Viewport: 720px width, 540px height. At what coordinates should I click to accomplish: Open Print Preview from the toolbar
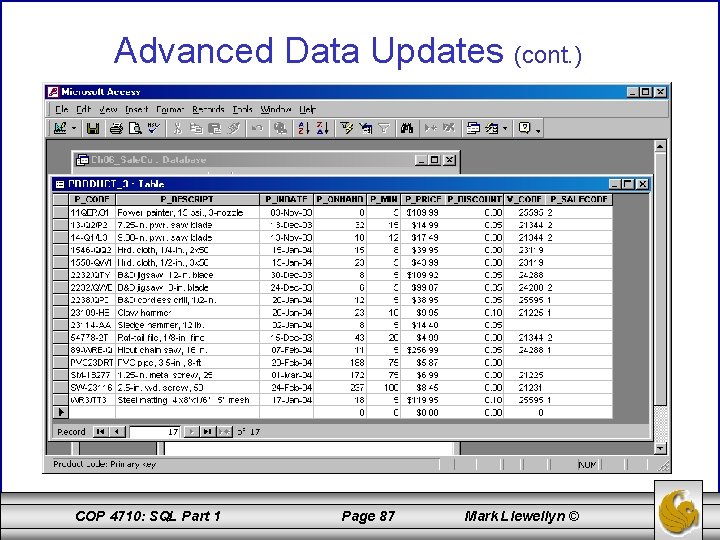click(135, 128)
